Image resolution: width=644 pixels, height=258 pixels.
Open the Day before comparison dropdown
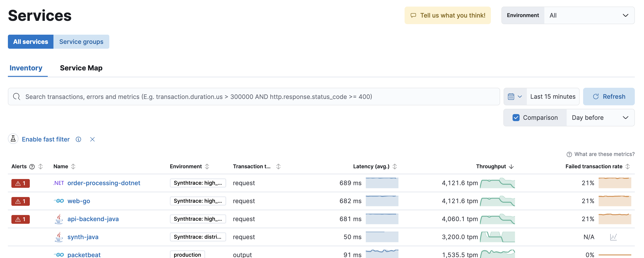pos(600,117)
